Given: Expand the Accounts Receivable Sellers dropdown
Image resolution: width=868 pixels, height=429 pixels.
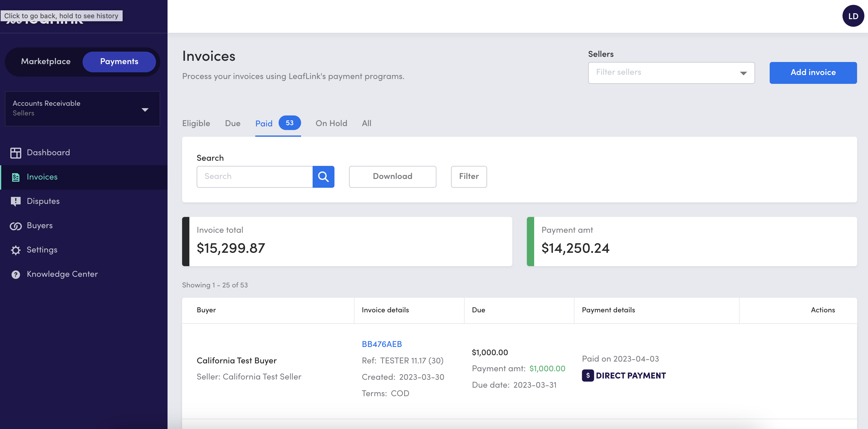Looking at the screenshot, I should pos(82,108).
